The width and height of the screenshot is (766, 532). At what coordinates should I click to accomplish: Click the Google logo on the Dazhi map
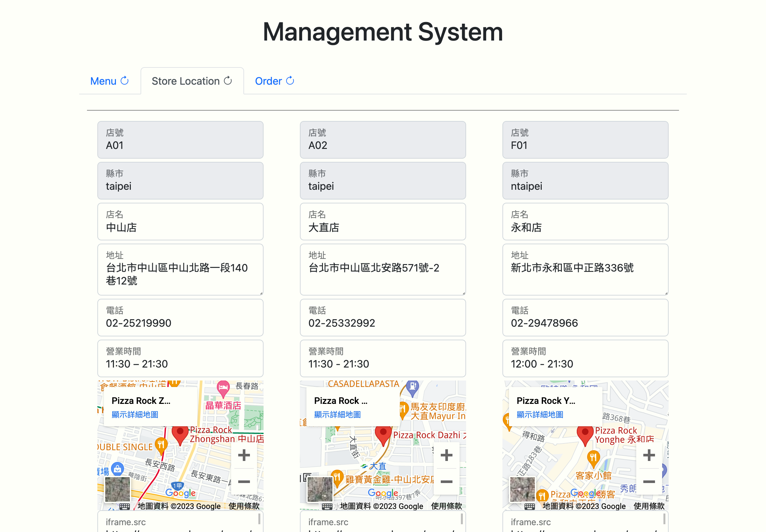[x=382, y=493]
